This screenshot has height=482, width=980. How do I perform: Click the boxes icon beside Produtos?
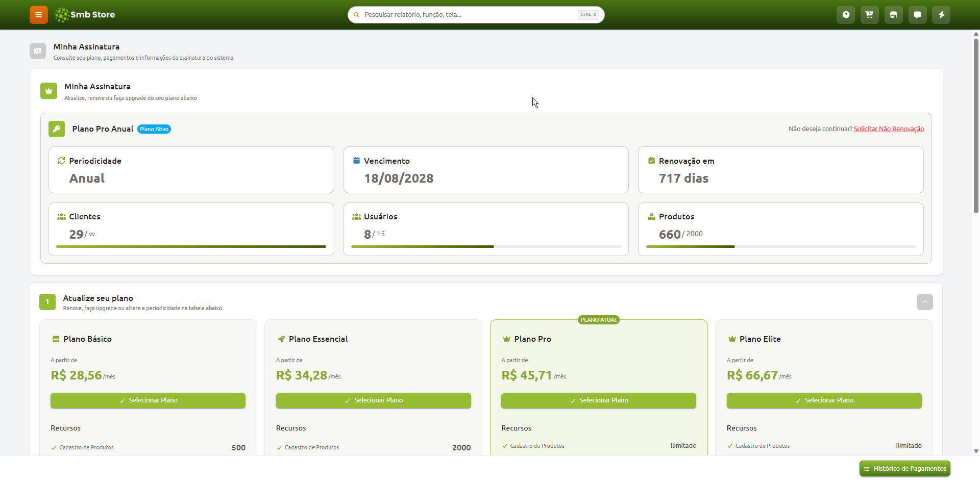click(651, 217)
